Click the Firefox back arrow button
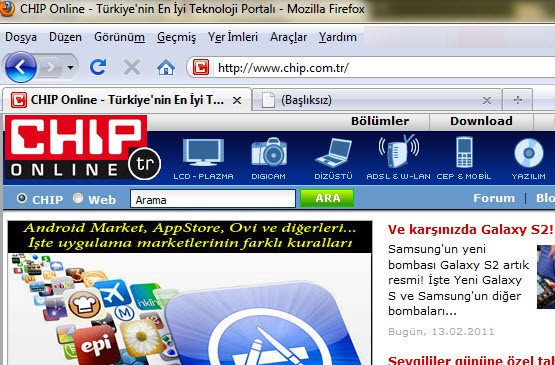The height and width of the screenshot is (365, 555). point(21,67)
